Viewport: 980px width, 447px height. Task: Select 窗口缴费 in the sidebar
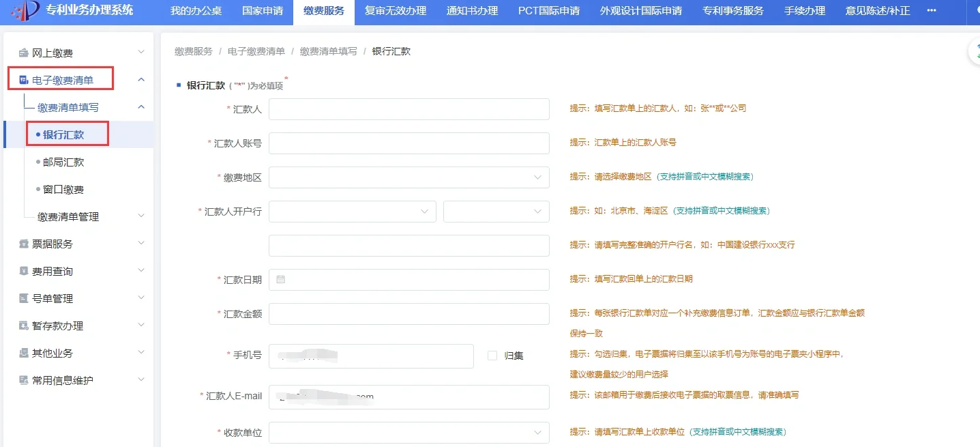coord(63,190)
